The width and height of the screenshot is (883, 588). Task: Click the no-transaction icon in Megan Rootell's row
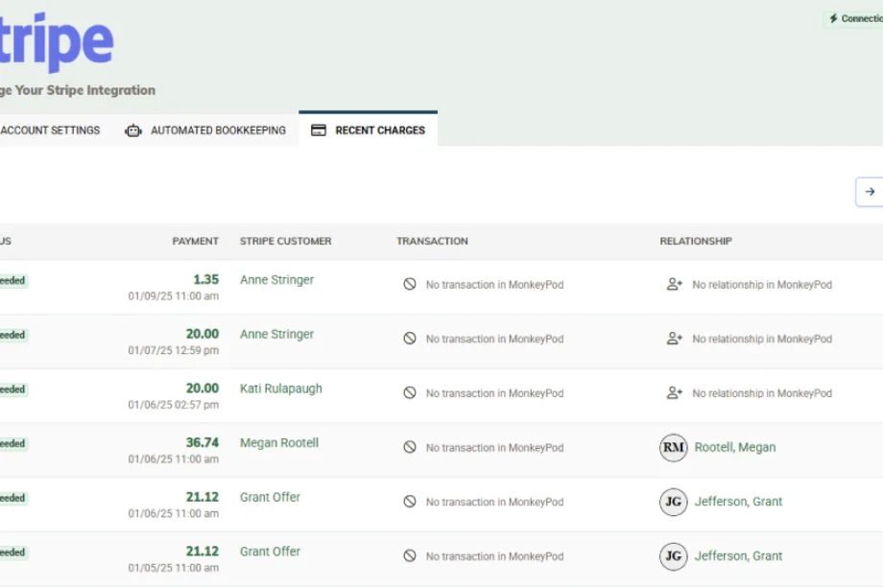tap(410, 447)
